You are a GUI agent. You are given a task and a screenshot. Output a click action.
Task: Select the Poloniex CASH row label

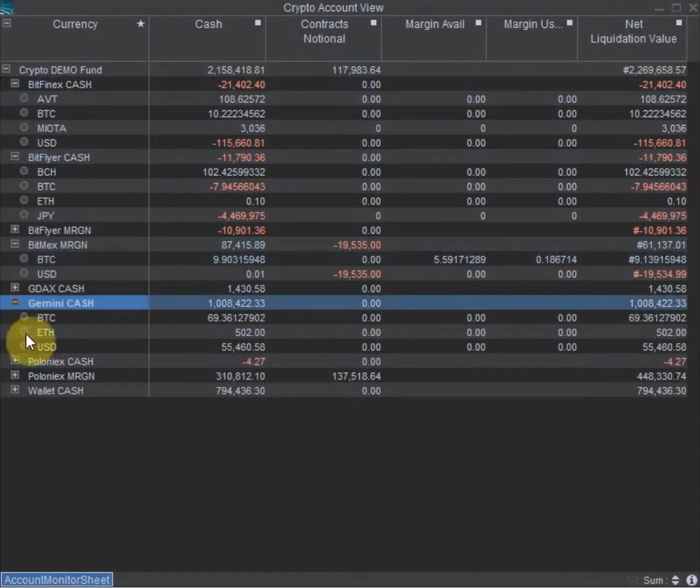pyautogui.click(x=61, y=361)
